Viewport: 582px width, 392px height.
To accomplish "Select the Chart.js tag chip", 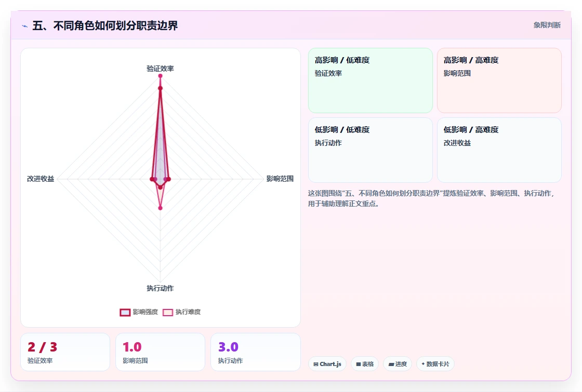I will 327,364.
